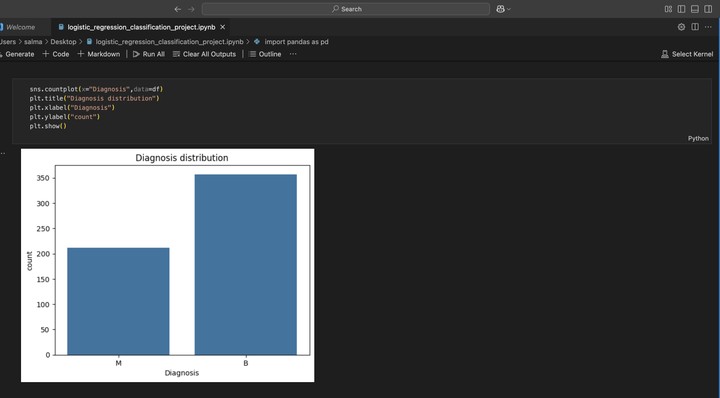Add a new Markdown cell
This screenshot has height=398, width=720.
(99, 54)
